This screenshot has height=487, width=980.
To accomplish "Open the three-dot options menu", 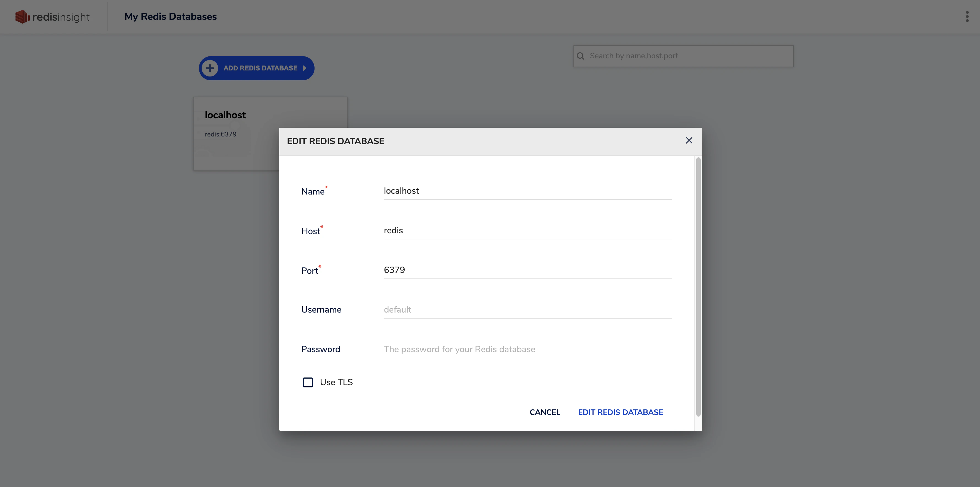I will click(967, 17).
